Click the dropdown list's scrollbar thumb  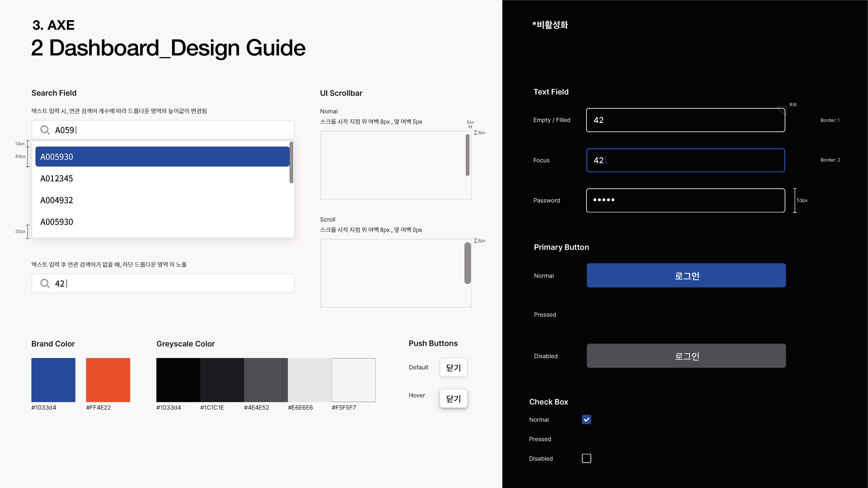click(291, 163)
